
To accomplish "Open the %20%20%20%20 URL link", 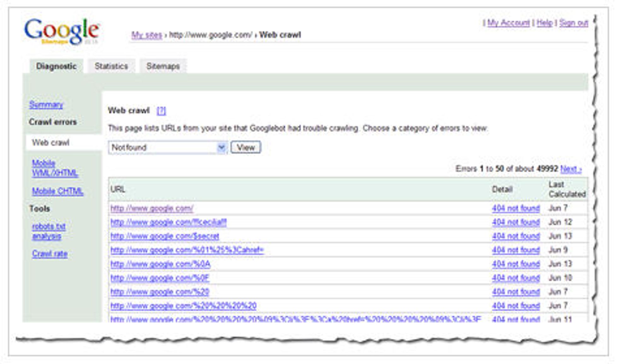I will tap(183, 306).
